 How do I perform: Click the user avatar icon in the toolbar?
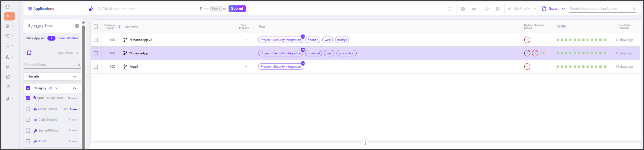coord(497,9)
